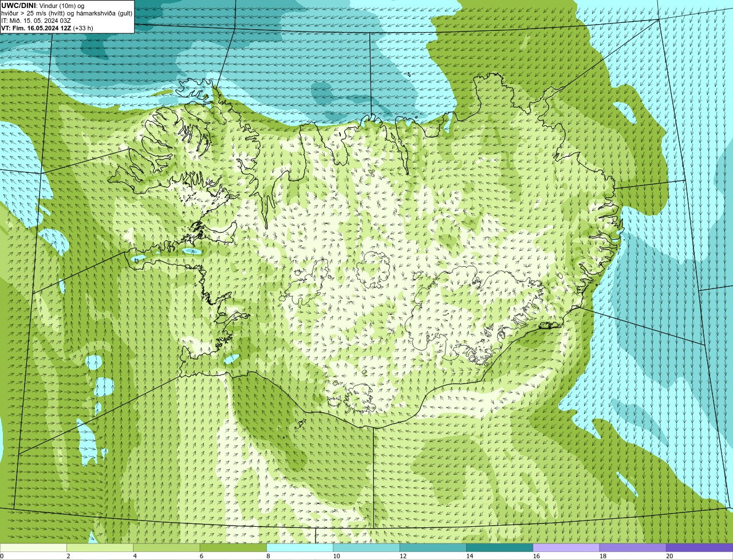The image size is (733, 560).
Task: Click the above 20 m/s dark purple swatch
Action: click(x=700, y=547)
